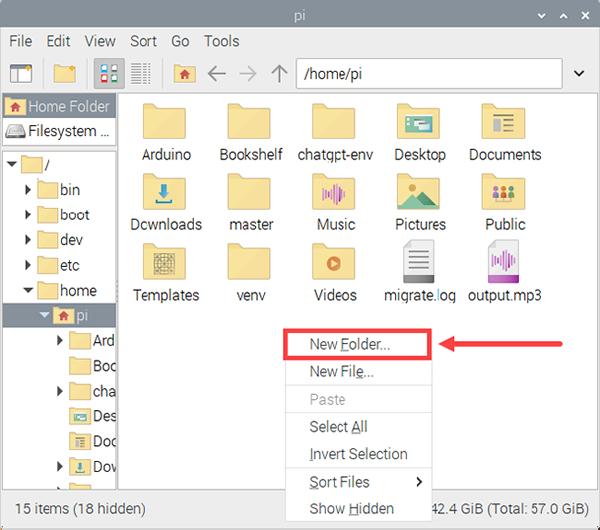The image size is (600, 530).
Task: Go up to parent folder
Action: tap(279, 73)
